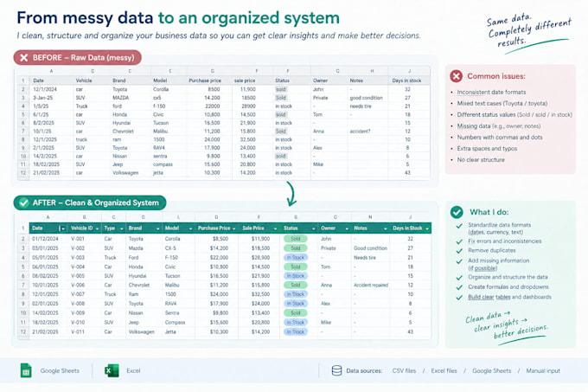Click the Extra spaces and typos issue
The height and width of the screenshot is (392, 588).
487,149
